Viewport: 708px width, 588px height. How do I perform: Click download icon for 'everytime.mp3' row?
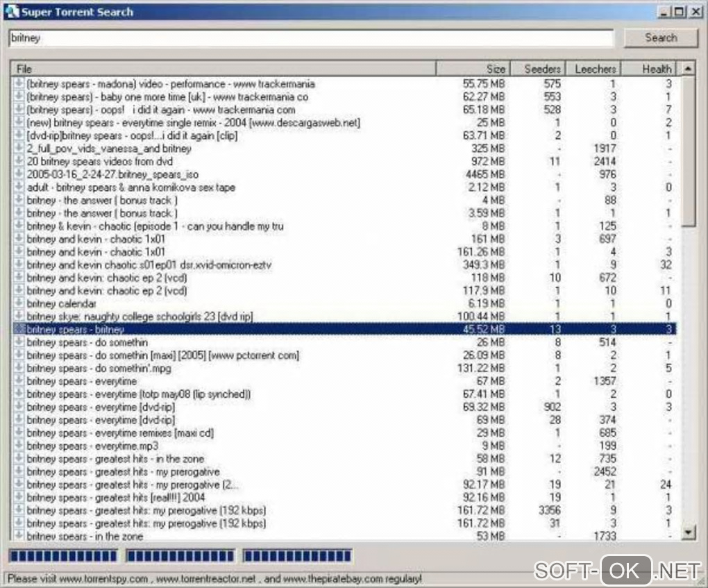19,446
